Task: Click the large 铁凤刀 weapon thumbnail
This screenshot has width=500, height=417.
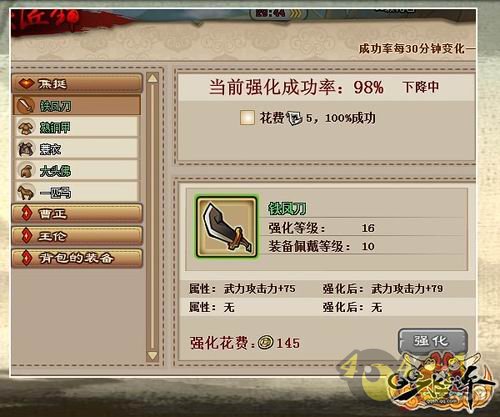Action: coord(226,227)
